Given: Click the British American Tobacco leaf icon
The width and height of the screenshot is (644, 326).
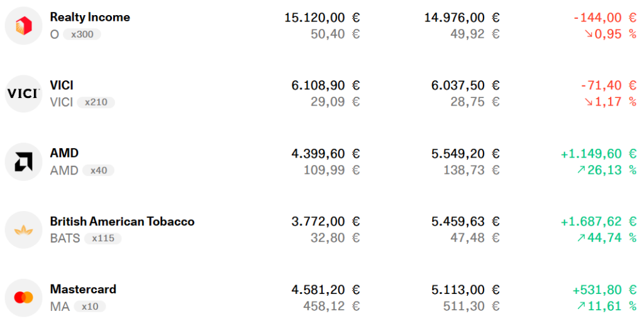Looking at the screenshot, I should point(23,230).
